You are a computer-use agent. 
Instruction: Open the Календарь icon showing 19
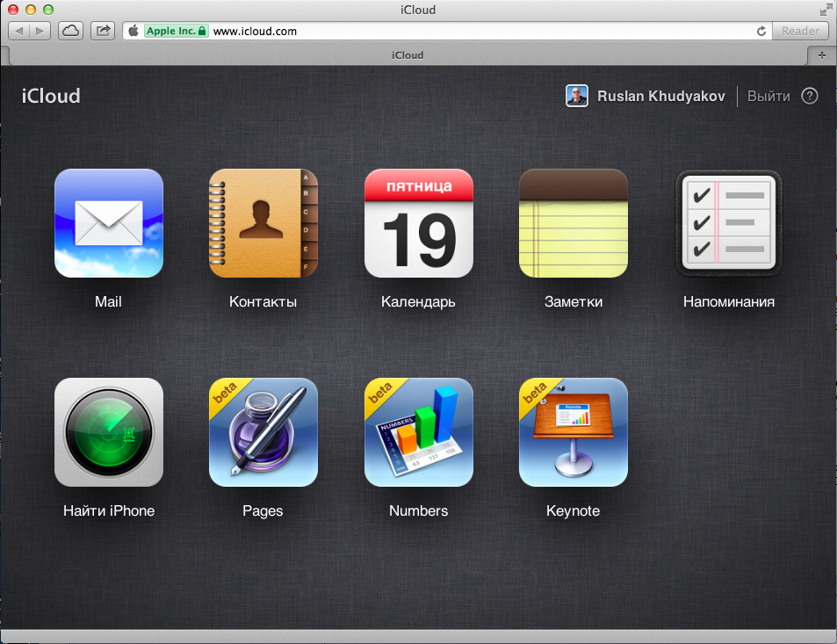click(x=418, y=223)
